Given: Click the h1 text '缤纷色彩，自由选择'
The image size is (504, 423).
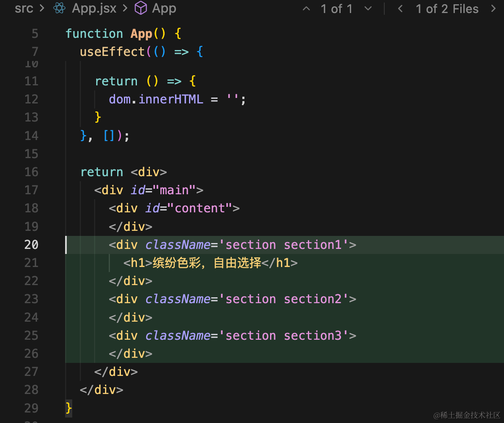Looking at the screenshot, I should pyautogui.click(x=207, y=263).
